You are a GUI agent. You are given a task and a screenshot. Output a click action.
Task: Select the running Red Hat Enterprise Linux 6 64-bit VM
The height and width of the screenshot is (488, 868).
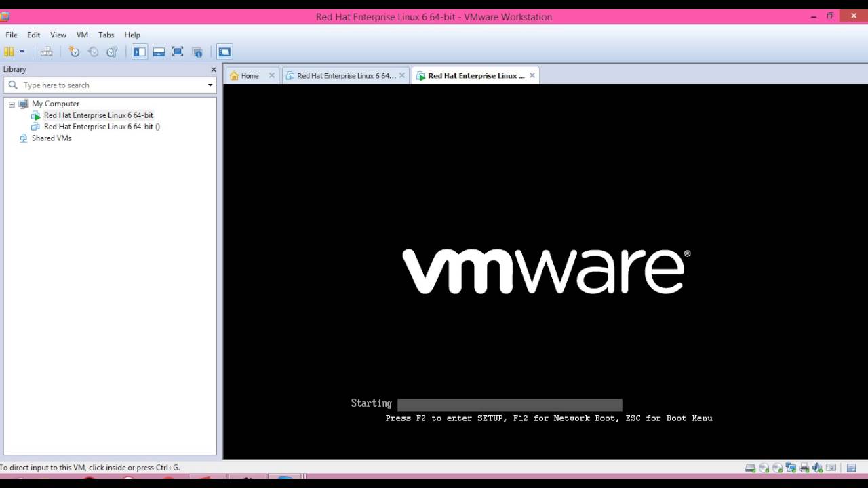[x=98, y=115]
